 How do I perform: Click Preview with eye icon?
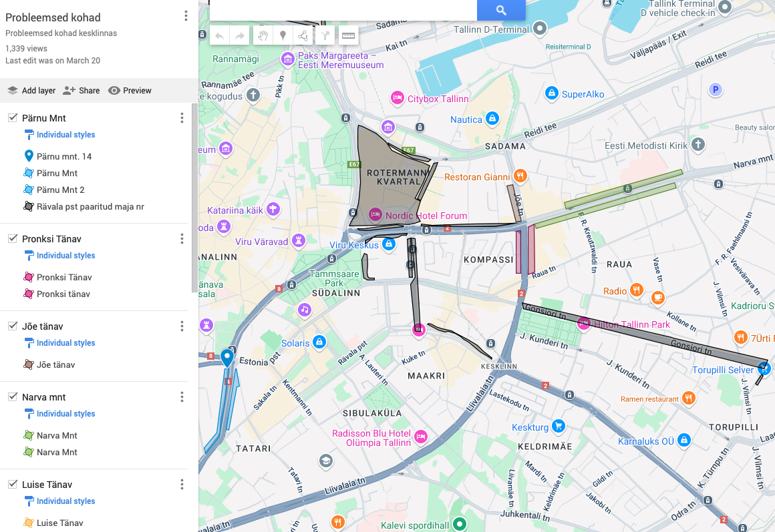coord(130,90)
